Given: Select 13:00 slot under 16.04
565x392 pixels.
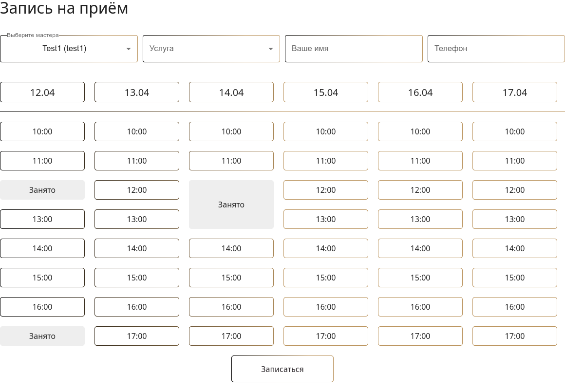Looking at the screenshot, I should click(420, 219).
